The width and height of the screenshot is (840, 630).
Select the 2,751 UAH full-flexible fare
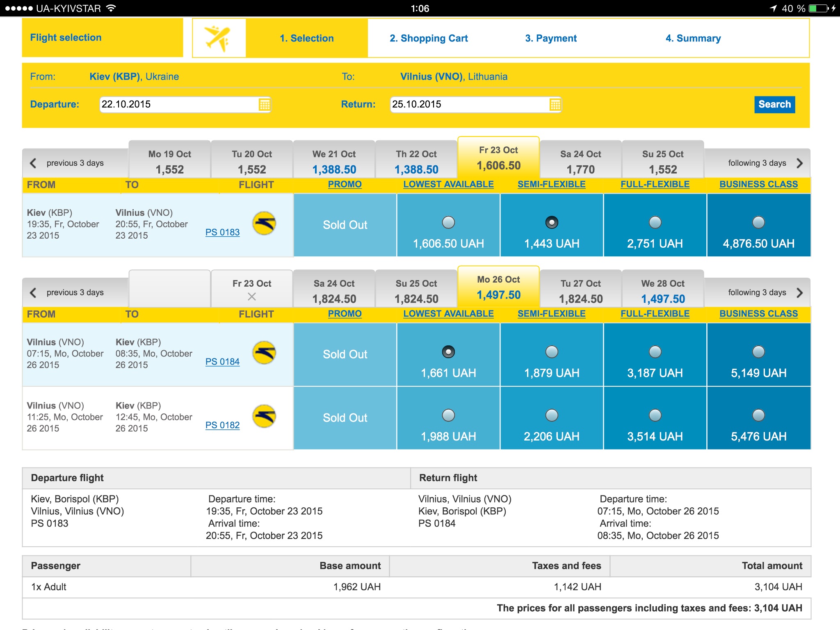(x=655, y=222)
